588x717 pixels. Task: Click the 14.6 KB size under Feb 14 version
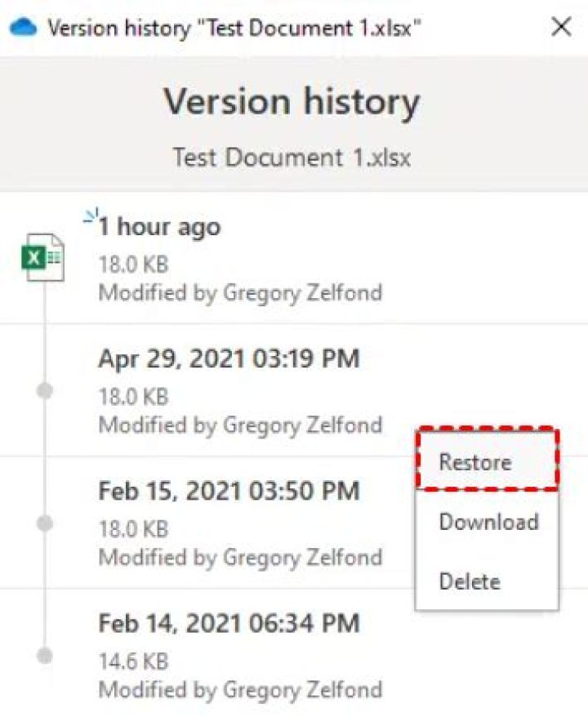[133, 661]
